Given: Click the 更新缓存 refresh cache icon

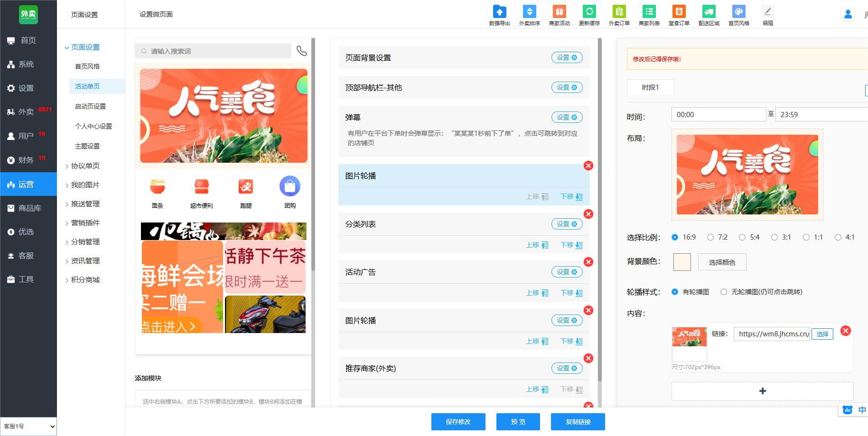Looking at the screenshot, I should 589,12.
